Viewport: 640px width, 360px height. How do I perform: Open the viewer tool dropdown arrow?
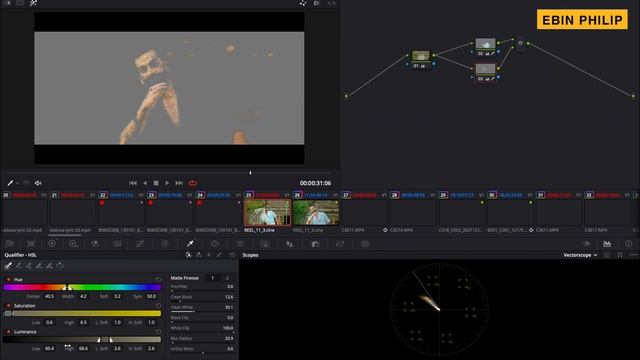[x=17, y=183]
